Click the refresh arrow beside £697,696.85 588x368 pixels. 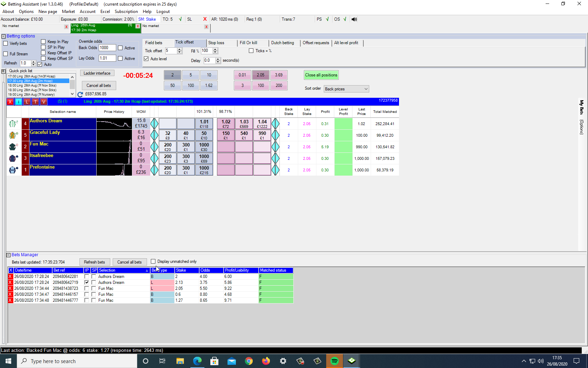coord(80,94)
